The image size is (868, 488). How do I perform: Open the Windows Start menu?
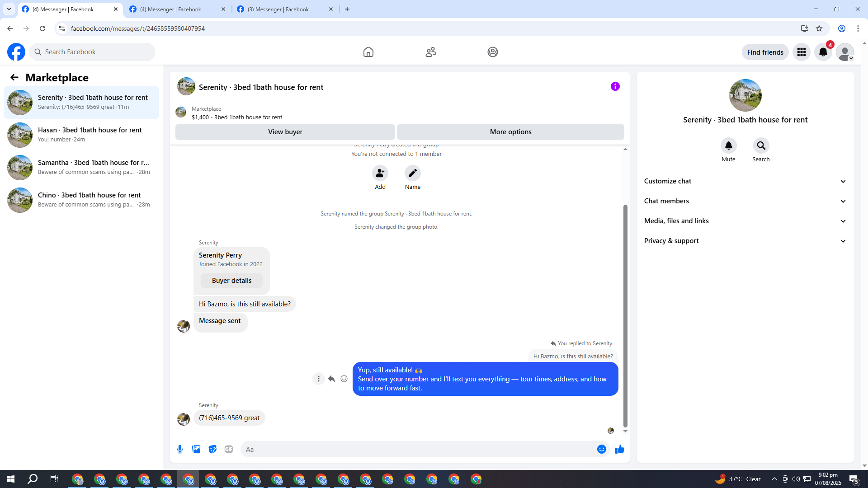click(x=11, y=479)
